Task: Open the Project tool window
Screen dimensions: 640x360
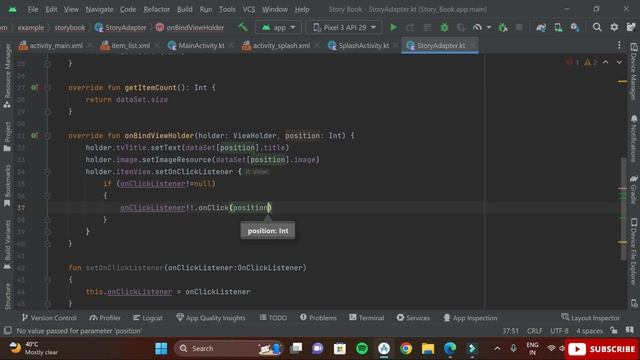Action: click(7, 137)
